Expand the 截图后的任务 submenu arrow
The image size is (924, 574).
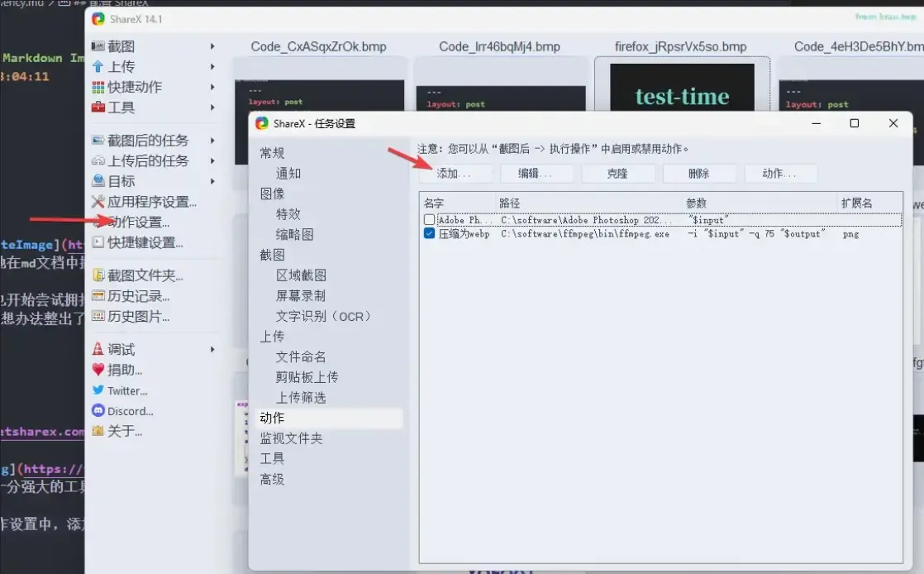click(212, 141)
